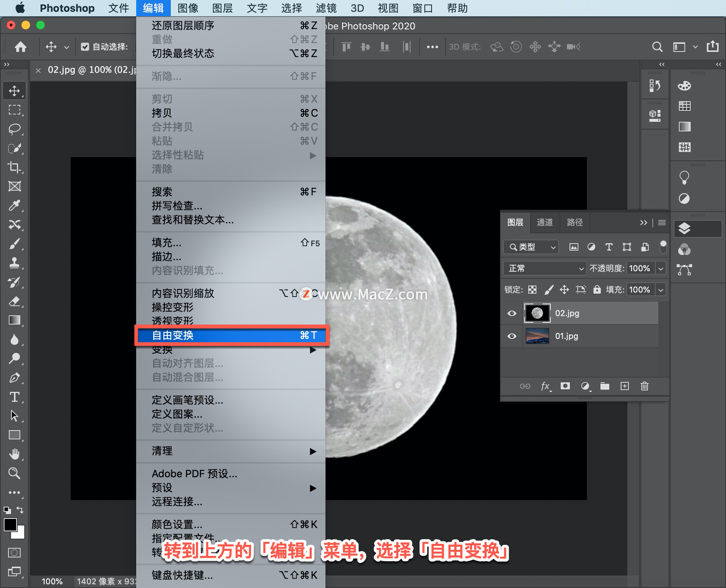This screenshot has height=588, width=726.
Task: Toggle the Auto-Select checkbox
Action: [x=85, y=47]
